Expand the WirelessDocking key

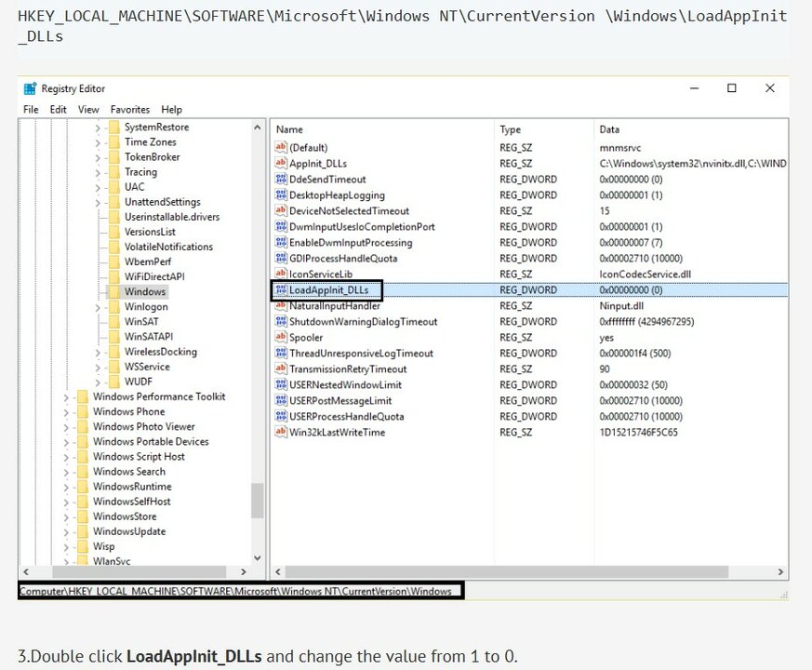point(98,353)
